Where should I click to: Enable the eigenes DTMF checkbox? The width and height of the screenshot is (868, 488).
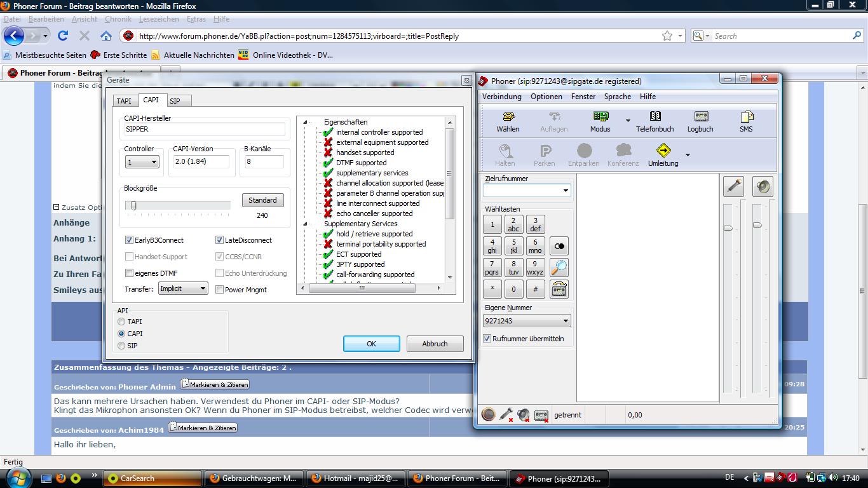coord(130,273)
